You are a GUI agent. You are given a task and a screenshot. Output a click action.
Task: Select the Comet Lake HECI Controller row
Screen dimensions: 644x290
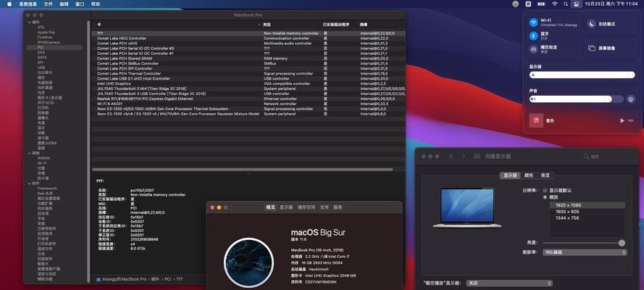tap(248, 38)
